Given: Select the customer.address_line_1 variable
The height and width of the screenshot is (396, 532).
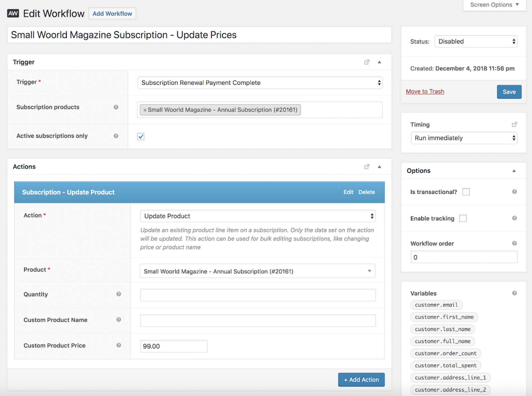Looking at the screenshot, I should click(x=451, y=378).
